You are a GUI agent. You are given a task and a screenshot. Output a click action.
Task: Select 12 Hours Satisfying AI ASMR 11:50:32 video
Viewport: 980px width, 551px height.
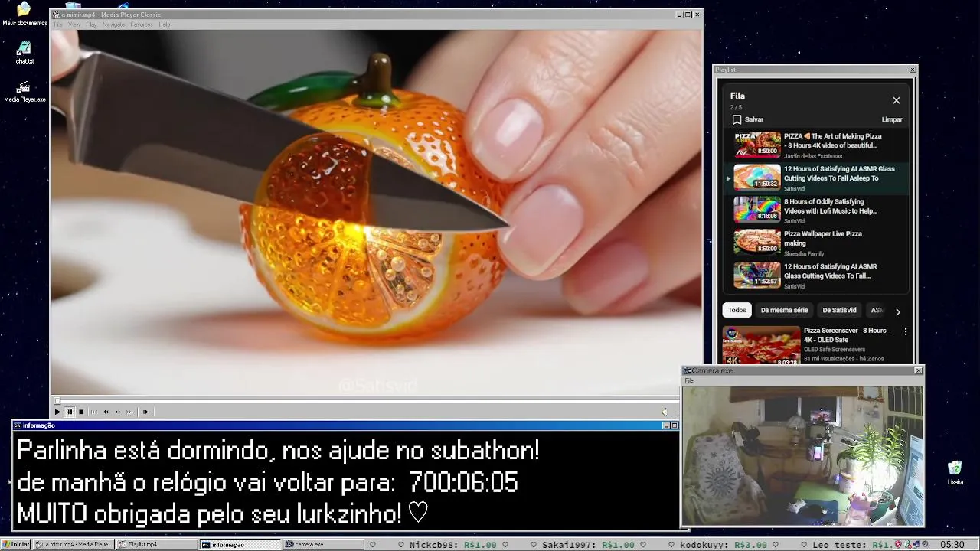(x=815, y=178)
